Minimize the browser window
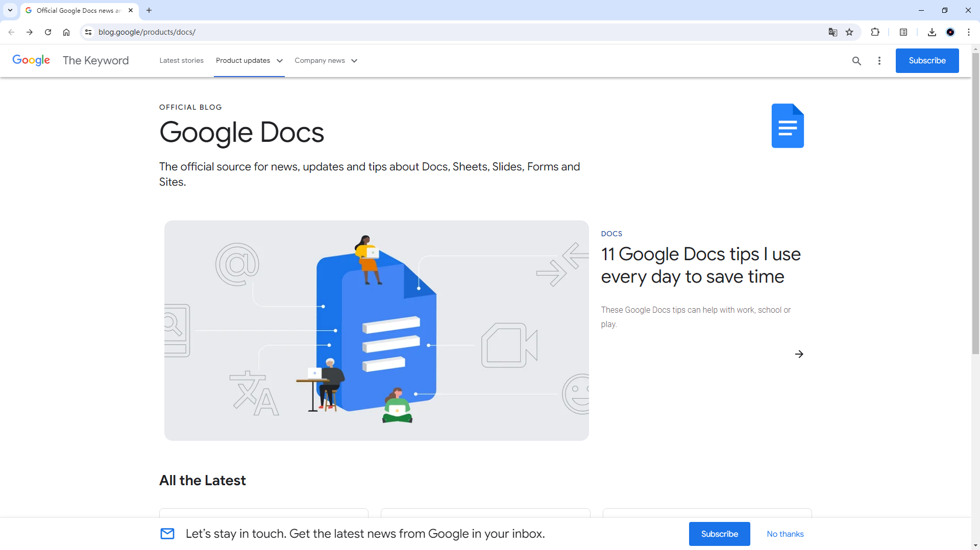Viewport: 980px width, 550px height. coord(921,10)
